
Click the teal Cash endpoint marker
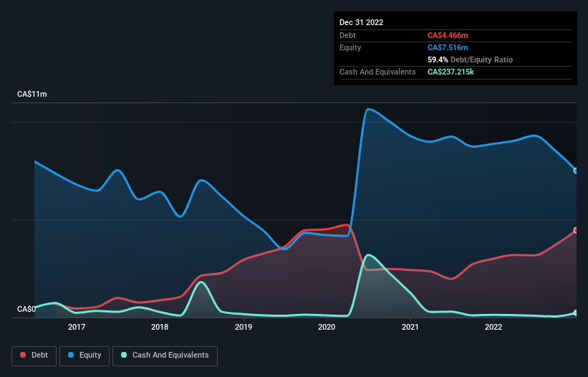[576, 313]
